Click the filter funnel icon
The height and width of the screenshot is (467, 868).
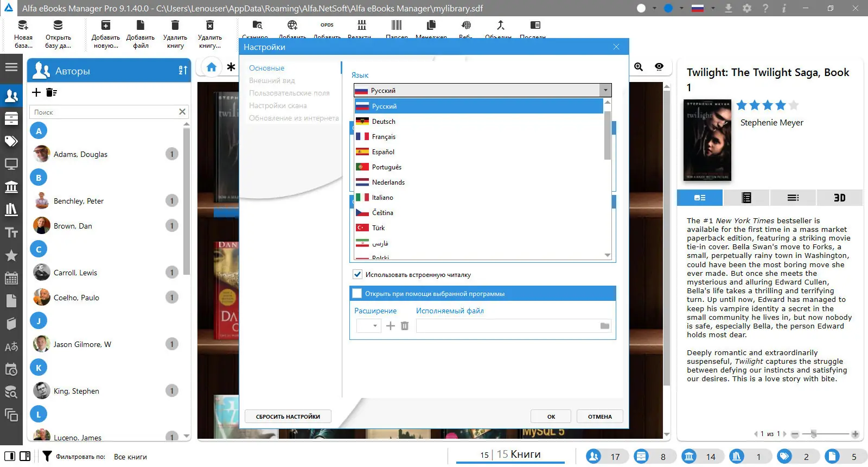point(47,456)
